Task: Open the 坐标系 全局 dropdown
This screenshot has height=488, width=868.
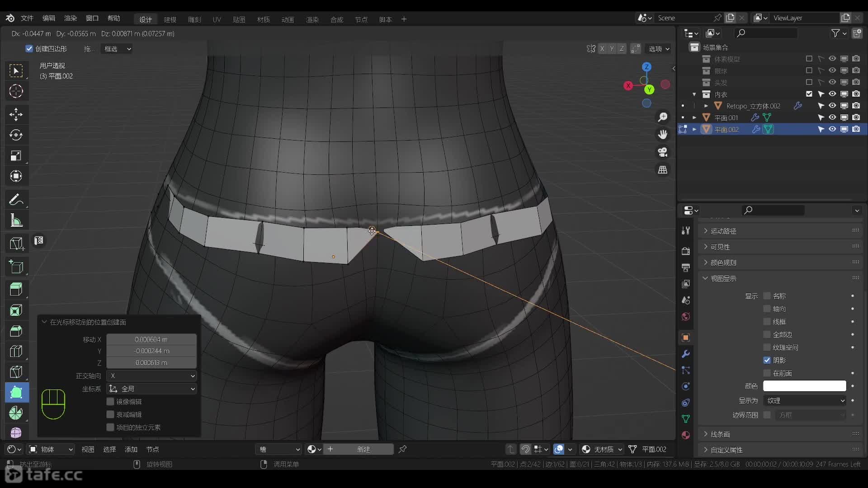Action: 152,389
